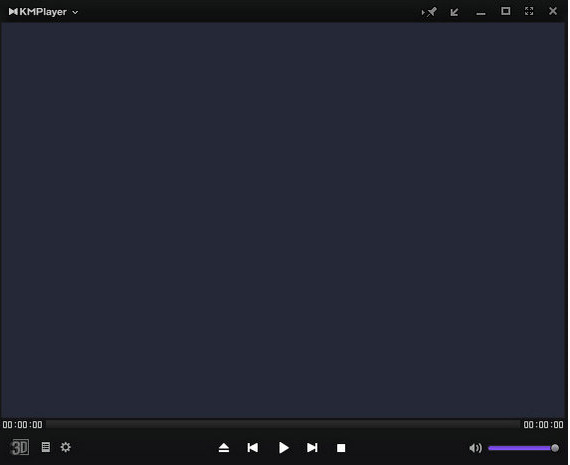Screen dimensions: 570x465
Task: Start playback with the play button
Action: [x=284, y=448]
